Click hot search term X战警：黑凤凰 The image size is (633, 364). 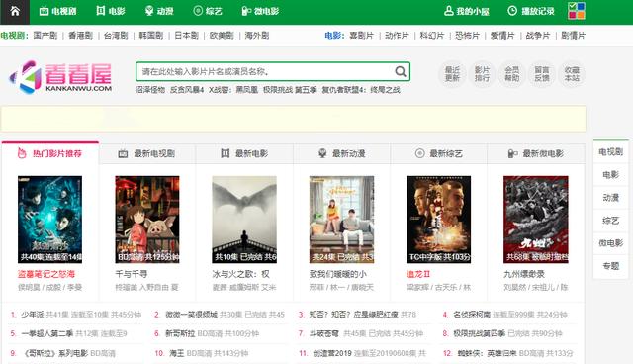233,90
